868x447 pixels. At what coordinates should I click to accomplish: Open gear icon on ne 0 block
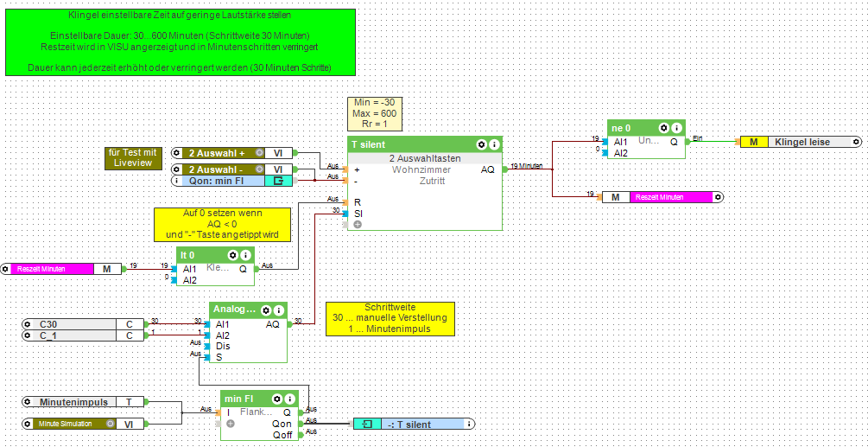[664, 128]
